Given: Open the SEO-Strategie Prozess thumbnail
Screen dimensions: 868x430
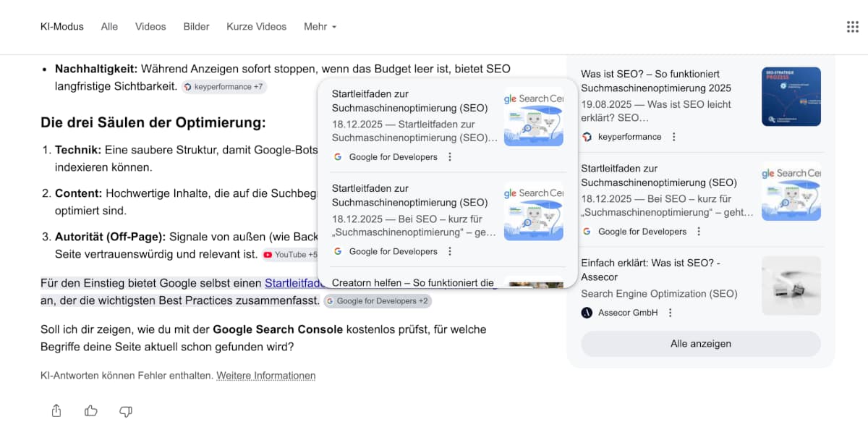Looking at the screenshot, I should pos(791,96).
